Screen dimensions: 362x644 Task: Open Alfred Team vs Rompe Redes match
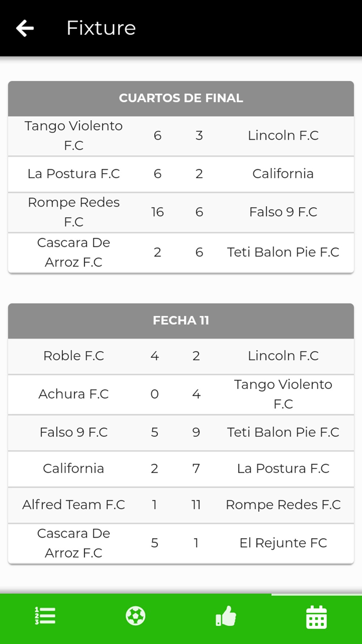click(x=181, y=505)
